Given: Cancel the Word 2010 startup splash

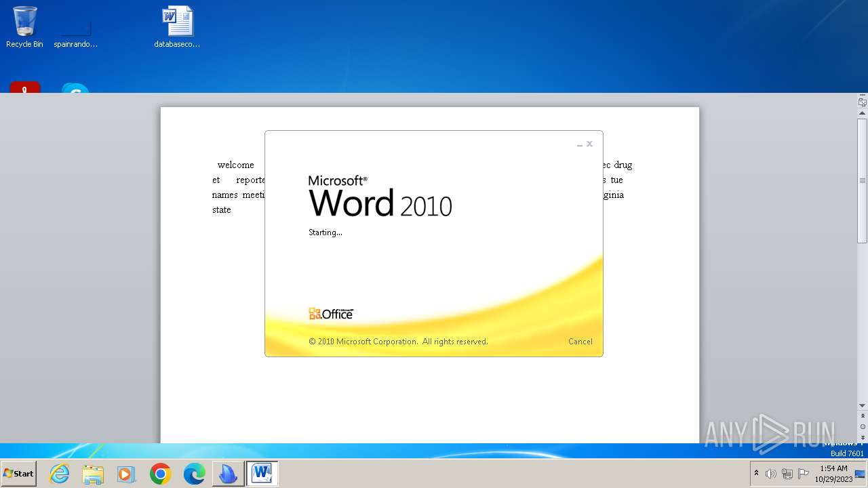Looking at the screenshot, I should 580,342.
